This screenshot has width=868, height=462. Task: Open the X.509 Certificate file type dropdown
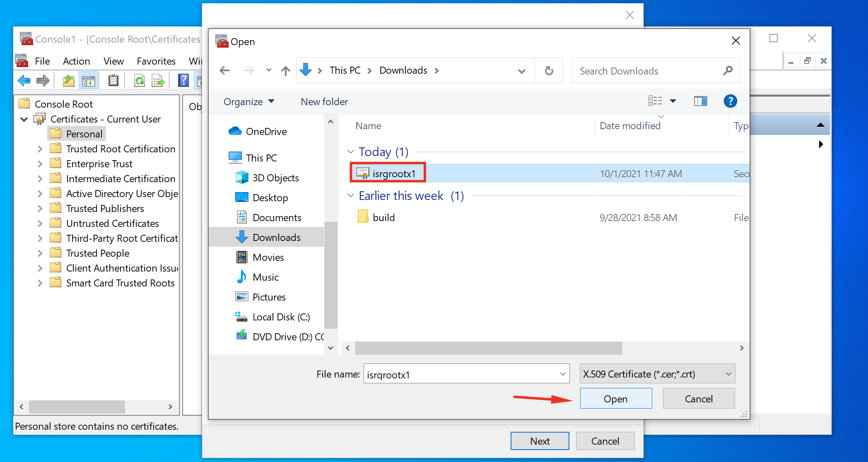(x=657, y=374)
